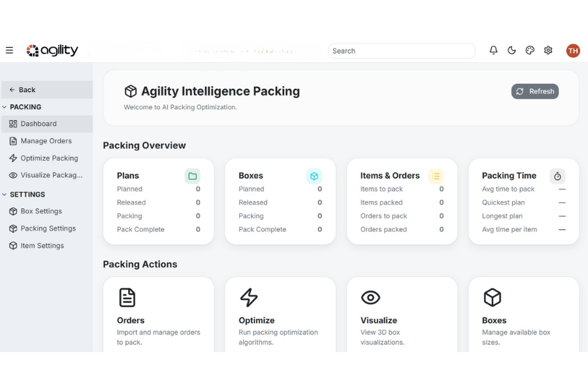Open the theme palette icon

point(530,50)
